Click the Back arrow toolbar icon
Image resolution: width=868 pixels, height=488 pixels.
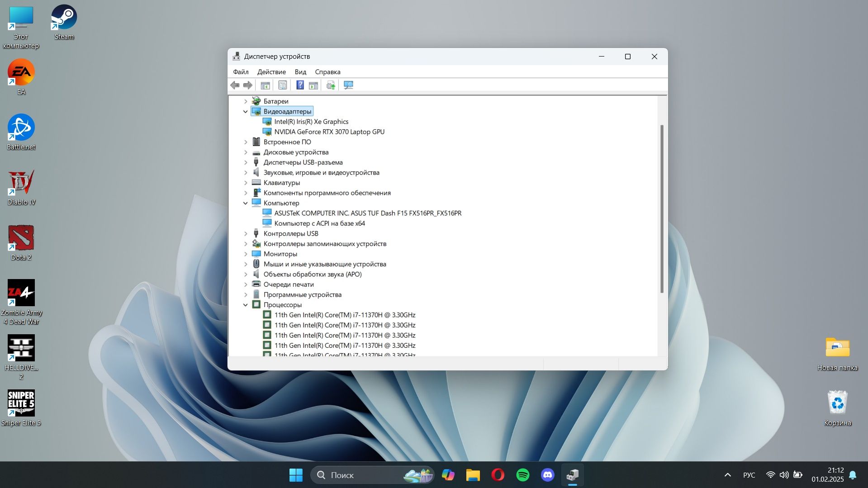pyautogui.click(x=235, y=85)
